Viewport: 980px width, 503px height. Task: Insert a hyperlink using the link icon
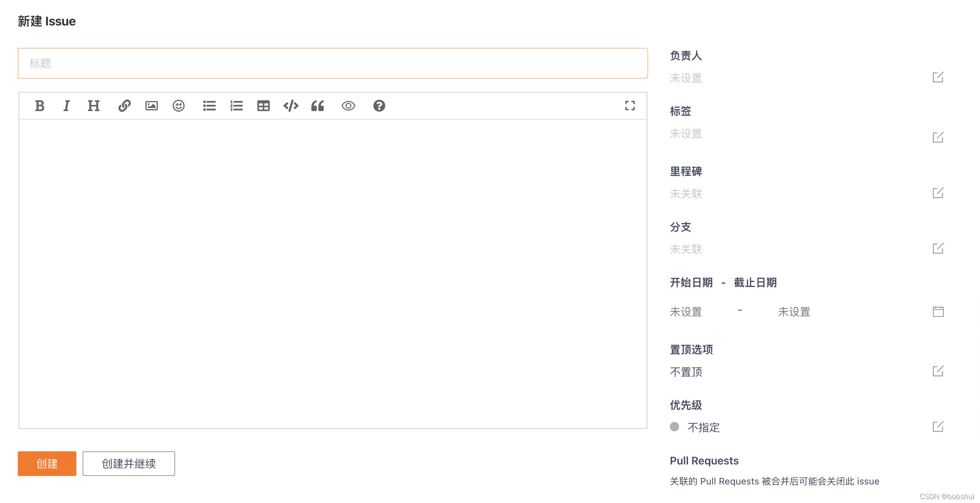click(124, 106)
